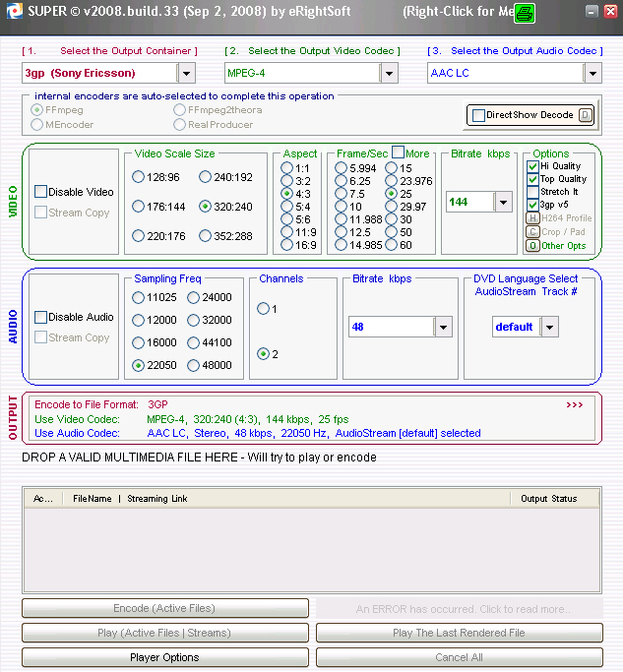The width and height of the screenshot is (623, 672).
Task: Click Play (Active Files | Streams) button
Action: pyautogui.click(x=165, y=633)
